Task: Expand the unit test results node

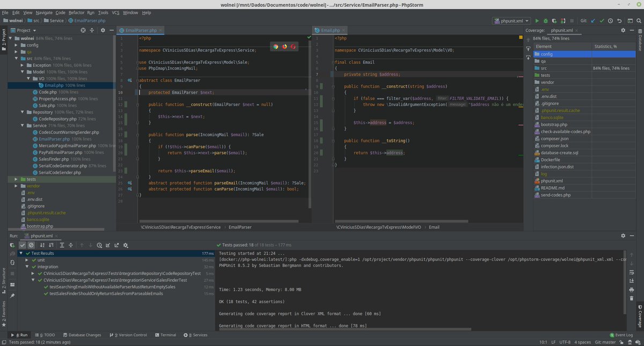Action: click(x=27, y=260)
